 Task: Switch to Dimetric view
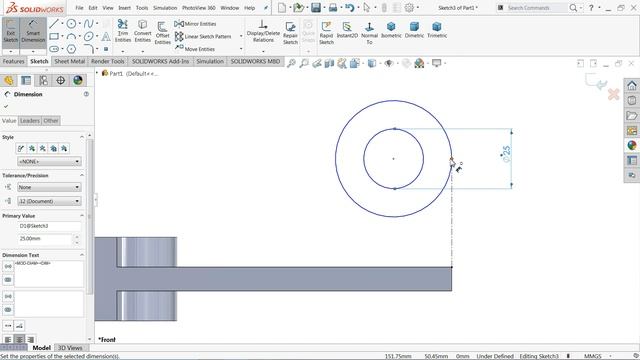click(414, 30)
